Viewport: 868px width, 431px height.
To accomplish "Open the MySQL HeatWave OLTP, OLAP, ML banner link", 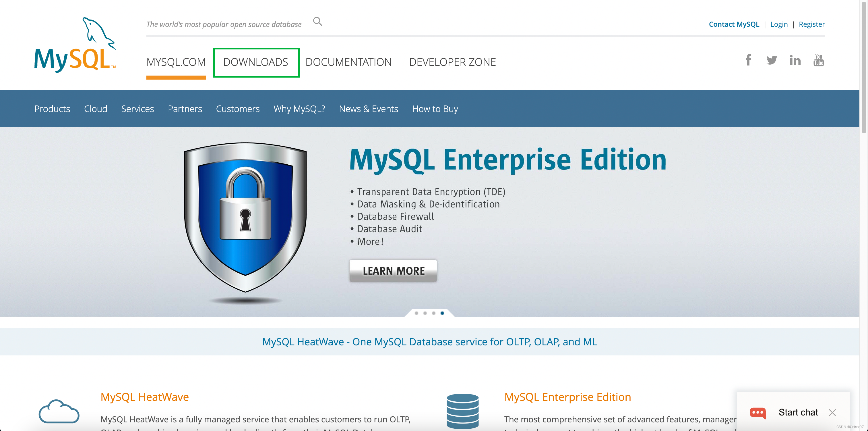I will [430, 342].
